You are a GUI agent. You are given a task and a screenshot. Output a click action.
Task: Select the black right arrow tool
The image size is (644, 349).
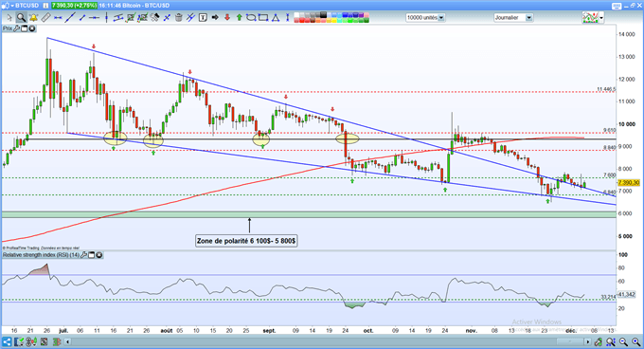pos(215,18)
